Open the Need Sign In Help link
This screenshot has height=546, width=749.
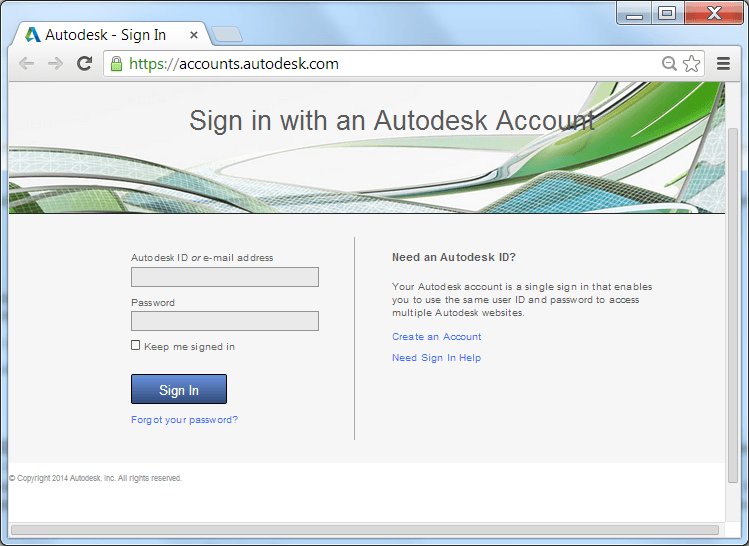(437, 358)
